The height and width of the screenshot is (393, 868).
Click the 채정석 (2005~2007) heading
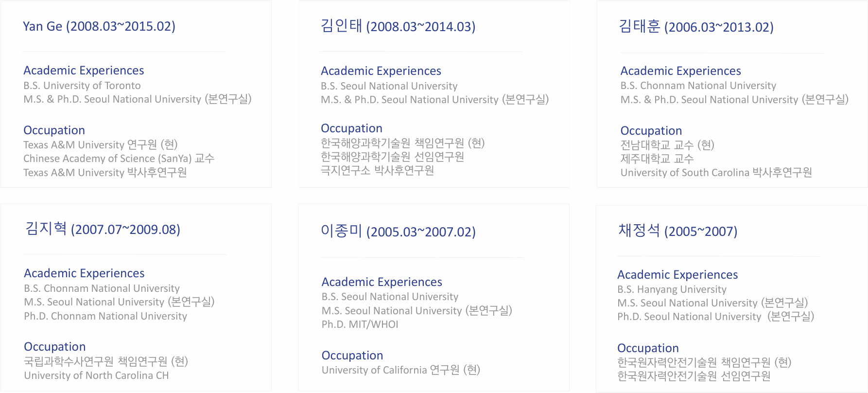677,231
